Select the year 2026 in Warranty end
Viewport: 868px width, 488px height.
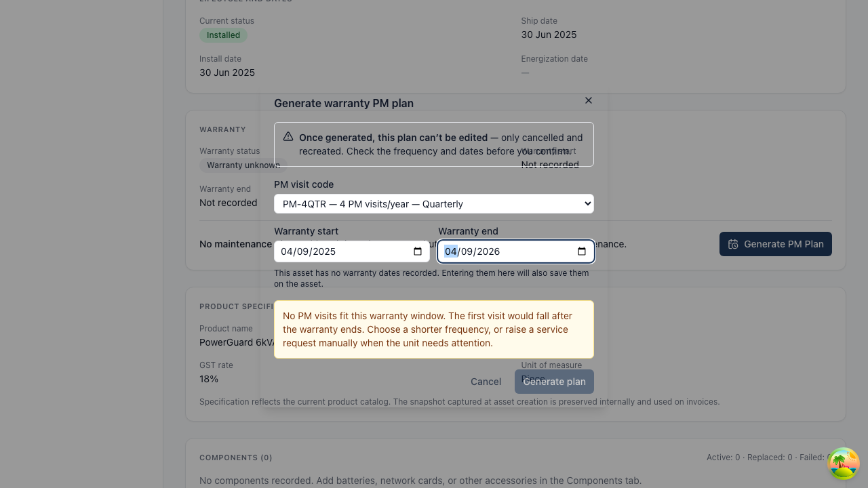pos(488,251)
